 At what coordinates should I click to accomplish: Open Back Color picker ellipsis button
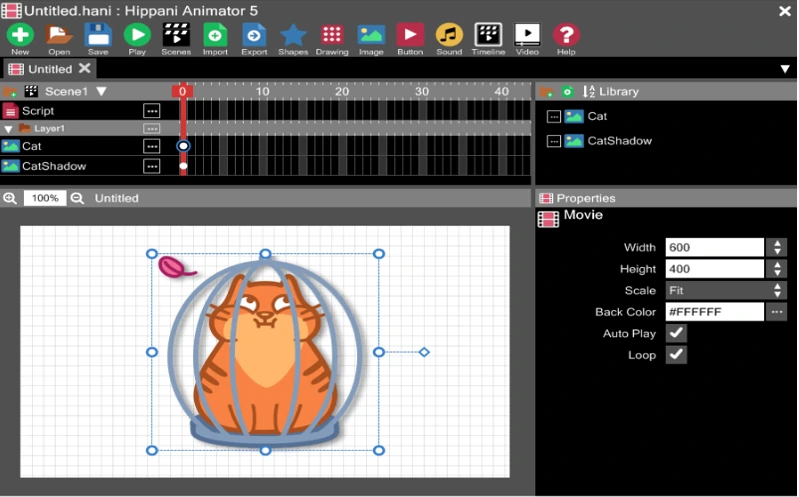[777, 312]
